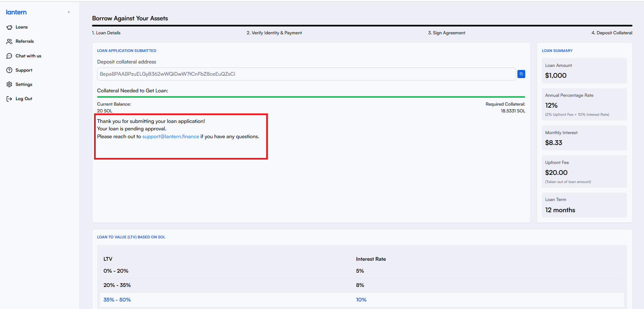The image size is (644, 309).
Task: Click the LTV column header
Action: point(108,259)
